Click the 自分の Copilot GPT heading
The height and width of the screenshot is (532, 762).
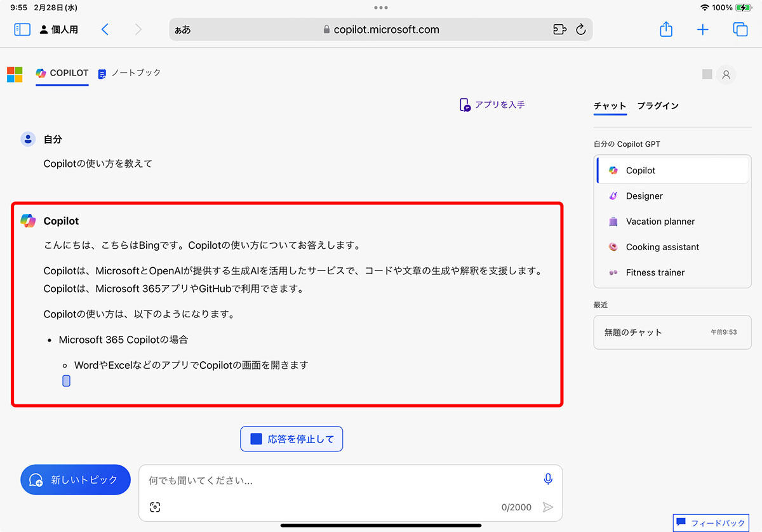627,144
